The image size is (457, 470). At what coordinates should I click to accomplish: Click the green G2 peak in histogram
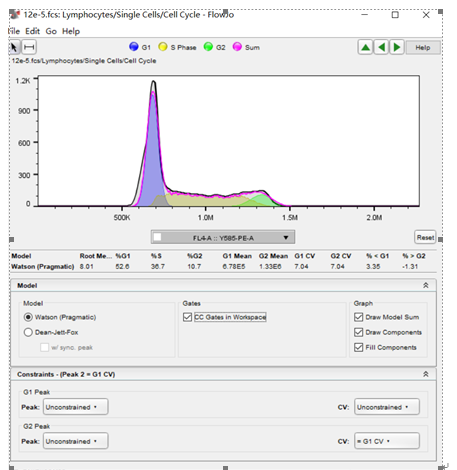261,200
